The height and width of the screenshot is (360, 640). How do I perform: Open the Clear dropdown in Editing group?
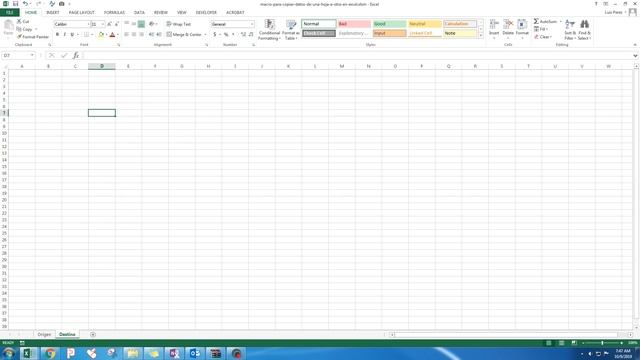click(543, 37)
